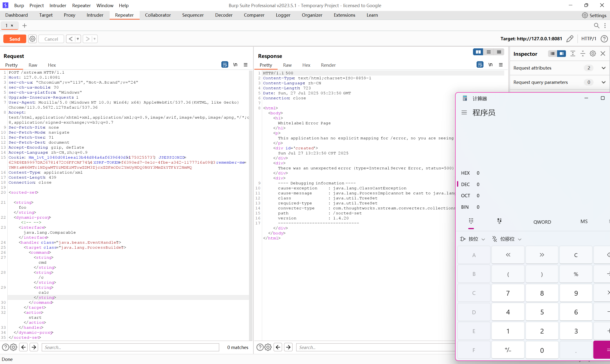This screenshot has width=610, height=364.
Task: Select side-by-side layout view icon
Action: coord(478,52)
